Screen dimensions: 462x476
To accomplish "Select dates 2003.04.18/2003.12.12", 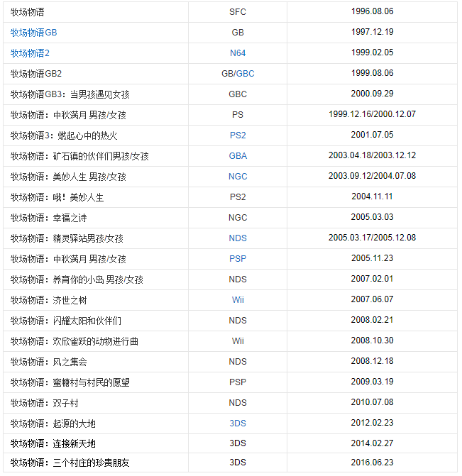I will tap(372, 155).
